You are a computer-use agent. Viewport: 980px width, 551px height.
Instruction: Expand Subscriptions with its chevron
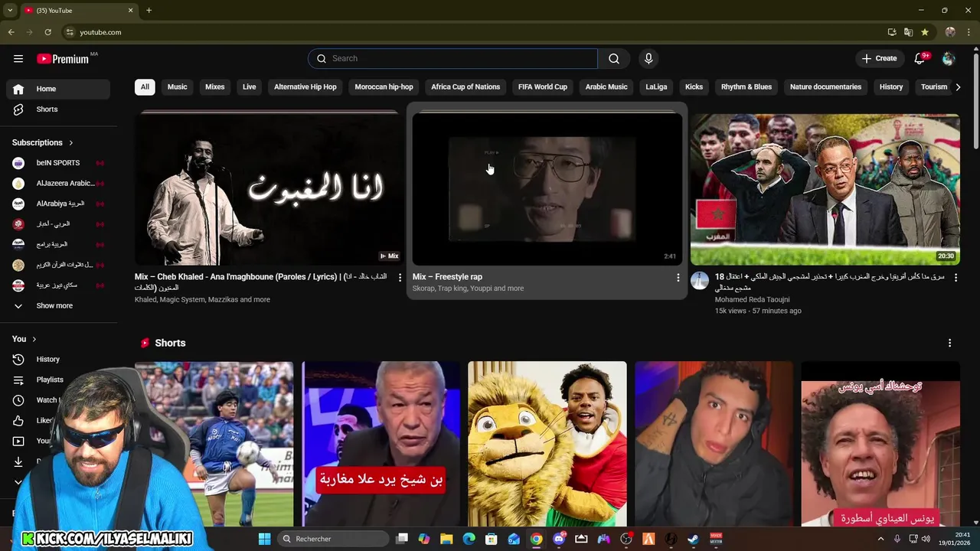[71, 142]
